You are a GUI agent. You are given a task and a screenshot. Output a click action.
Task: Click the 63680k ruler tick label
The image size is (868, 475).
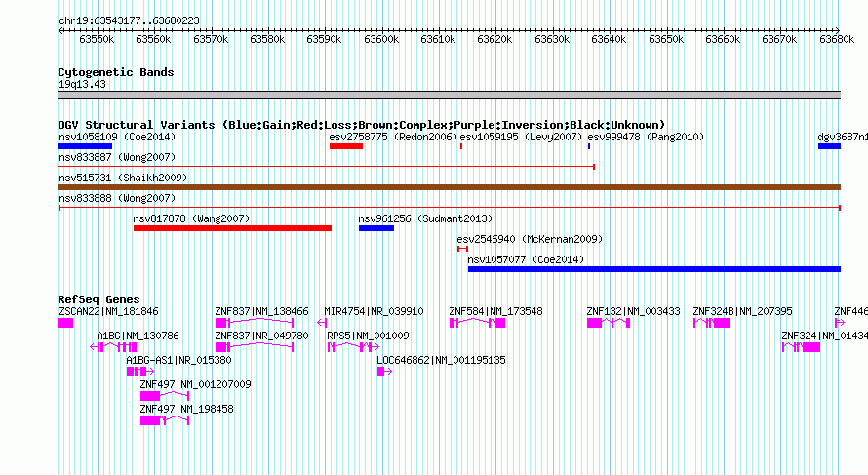pyautogui.click(x=837, y=39)
